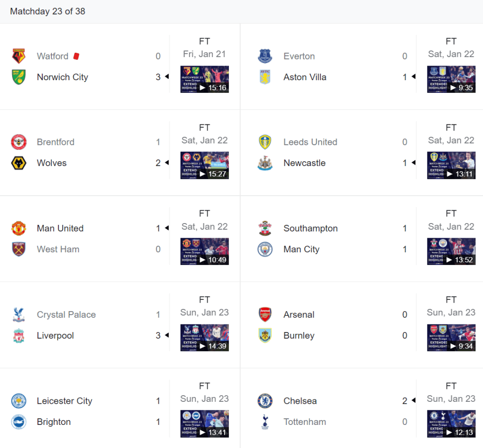Screen dimensions: 483x448
Task: Click the Chelsea crest icon
Action: (x=265, y=401)
